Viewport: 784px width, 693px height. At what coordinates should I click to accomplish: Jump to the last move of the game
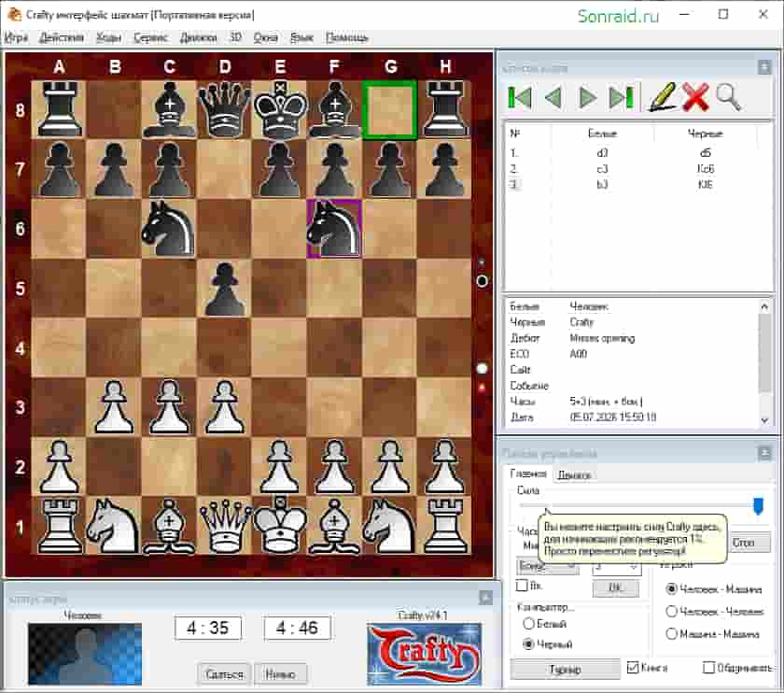point(622,97)
